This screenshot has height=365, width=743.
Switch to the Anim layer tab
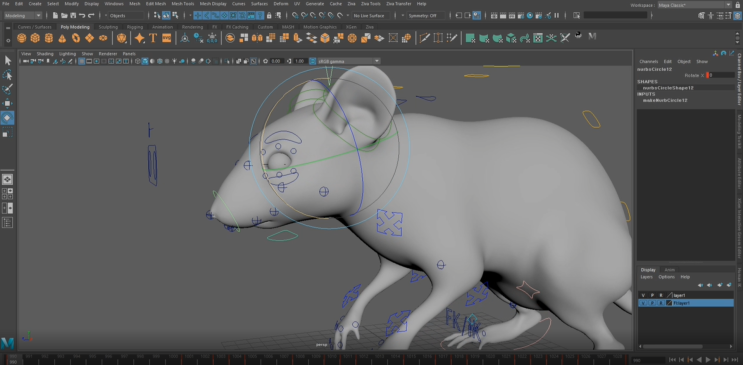670,270
